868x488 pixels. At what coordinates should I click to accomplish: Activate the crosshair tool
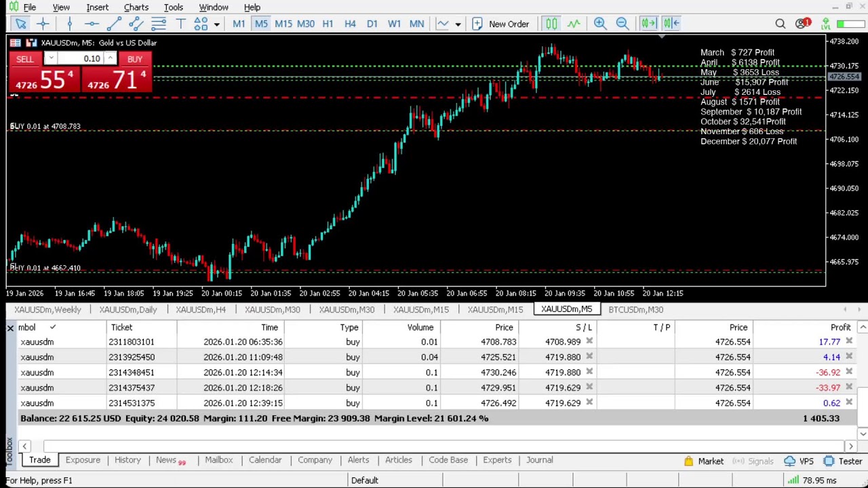click(43, 24)
